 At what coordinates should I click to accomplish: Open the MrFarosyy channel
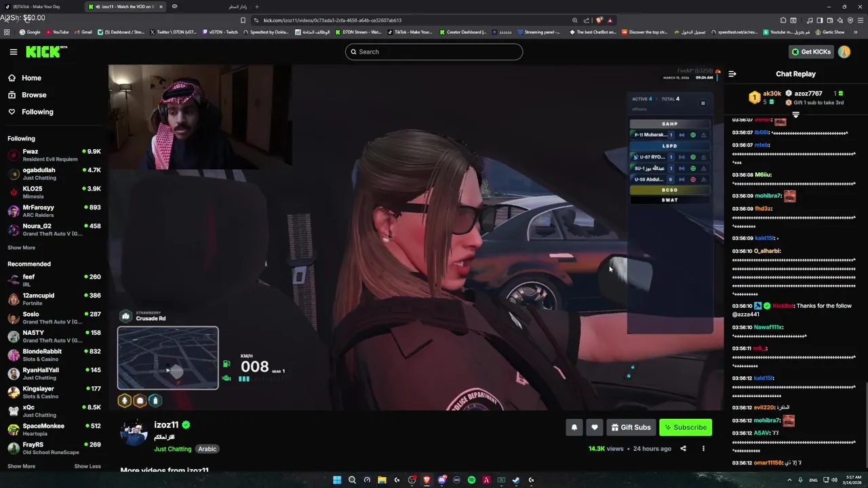point(54,211)
